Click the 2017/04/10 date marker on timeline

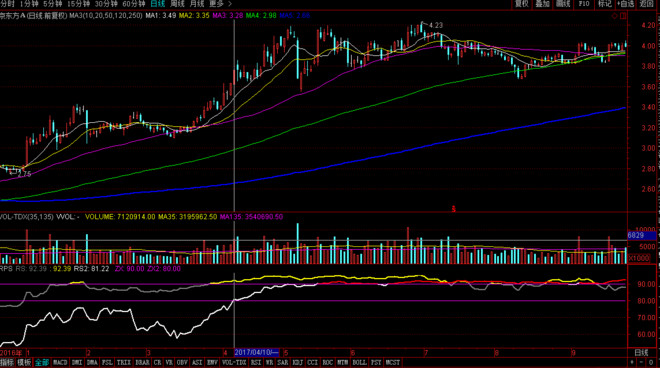point(256,352)
